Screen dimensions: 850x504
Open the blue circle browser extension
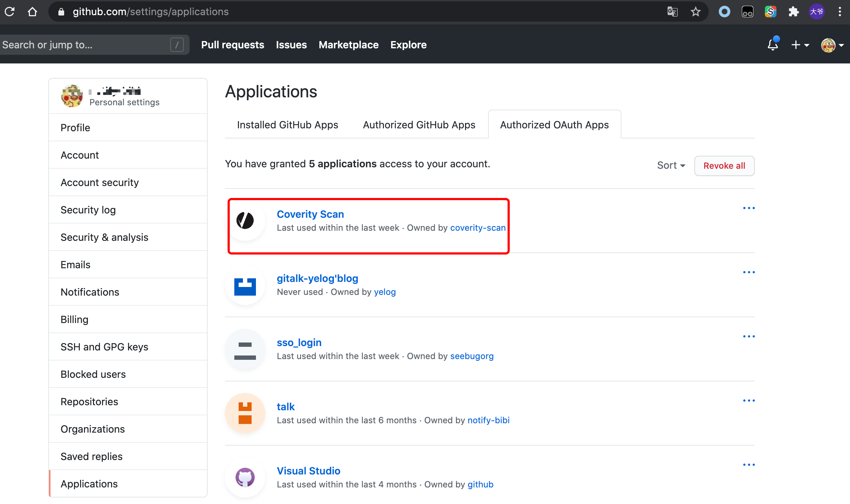pyautogui.click(x=725, y=12)
